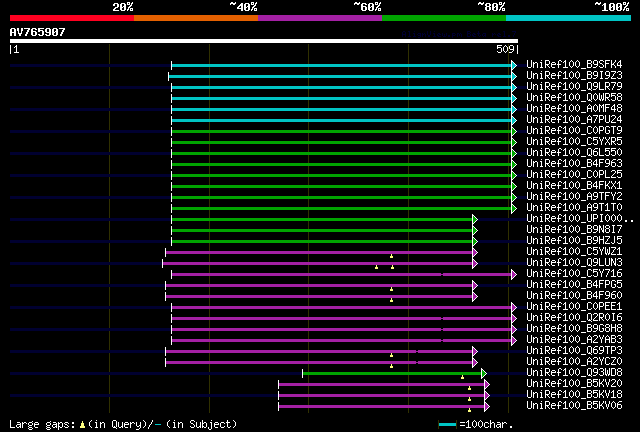Select the UniRef100_C5YXR5 label
This screenshot has height=432, width=640.
pyautogui.click(x=574, y=142)
